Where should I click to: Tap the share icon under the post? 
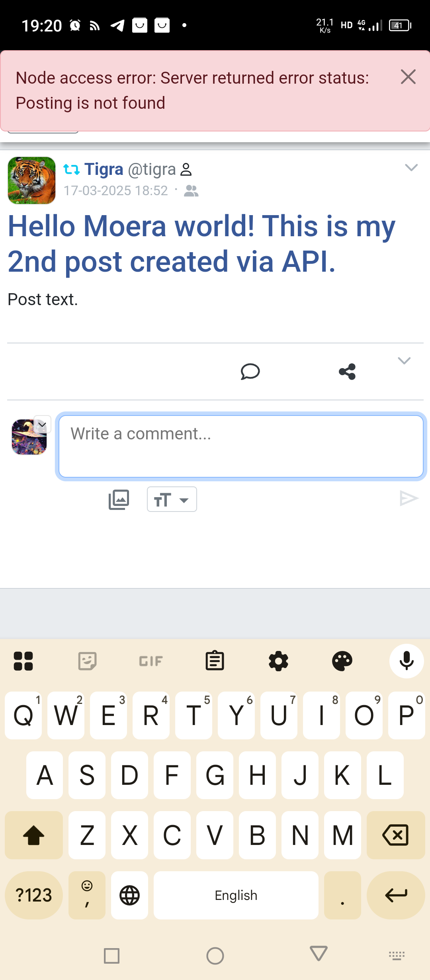(x=347, y=372)
